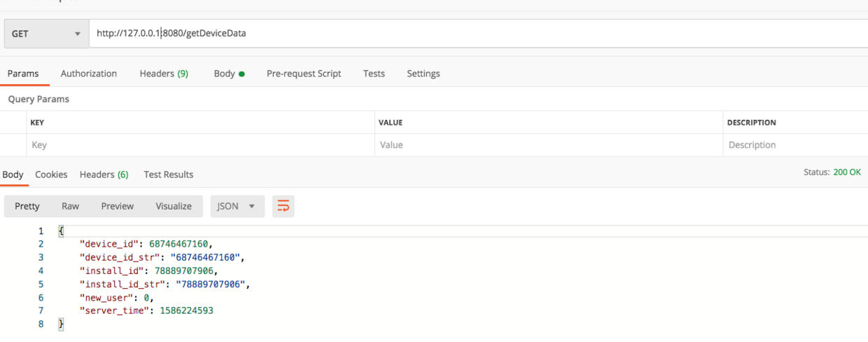
Task: Click the Value input in Query Params
Action: tap(549, 145)
